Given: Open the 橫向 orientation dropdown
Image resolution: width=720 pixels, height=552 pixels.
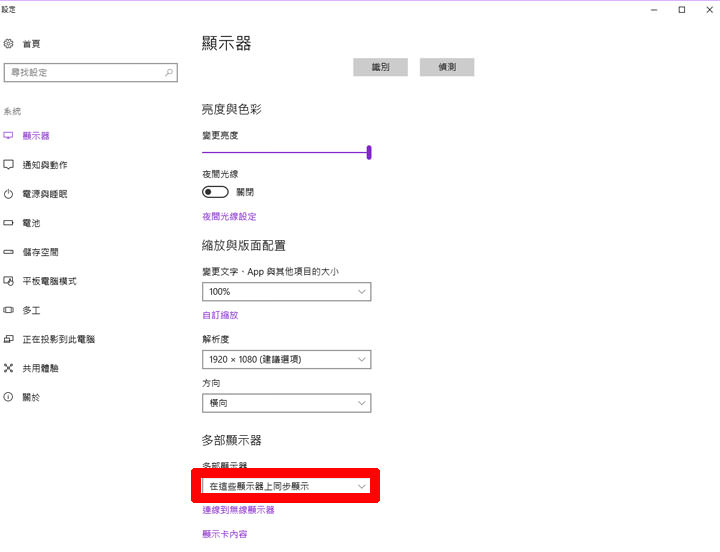Looking at the screenshot, I should tap(287, 403).
